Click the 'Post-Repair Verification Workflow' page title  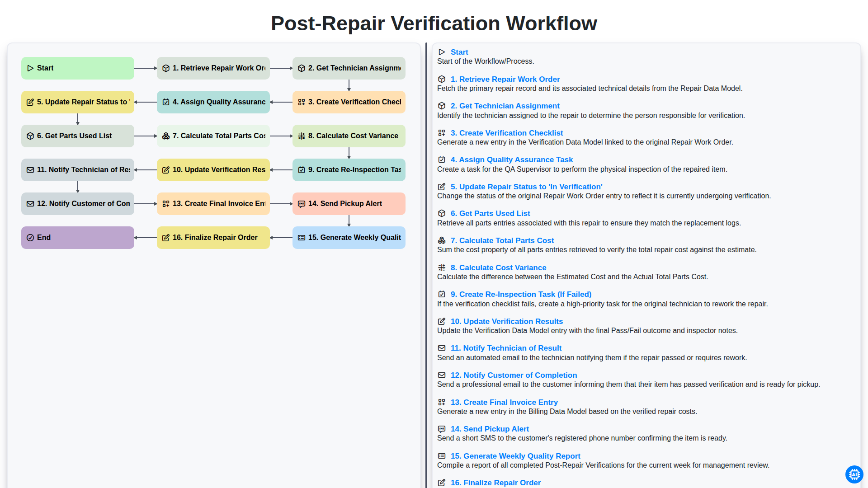(x=434, y=23)
